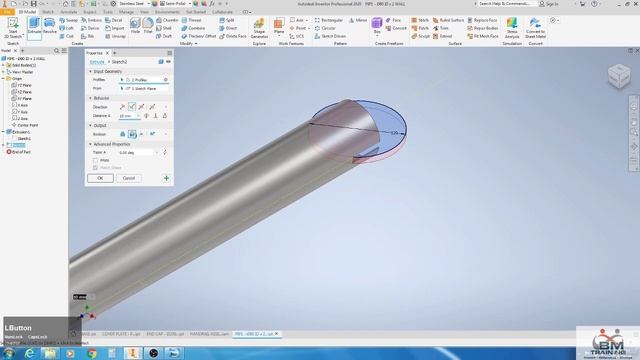Screen dimensions: 640x360
Task: Create a work Plane
Action: tap(279, 26)
